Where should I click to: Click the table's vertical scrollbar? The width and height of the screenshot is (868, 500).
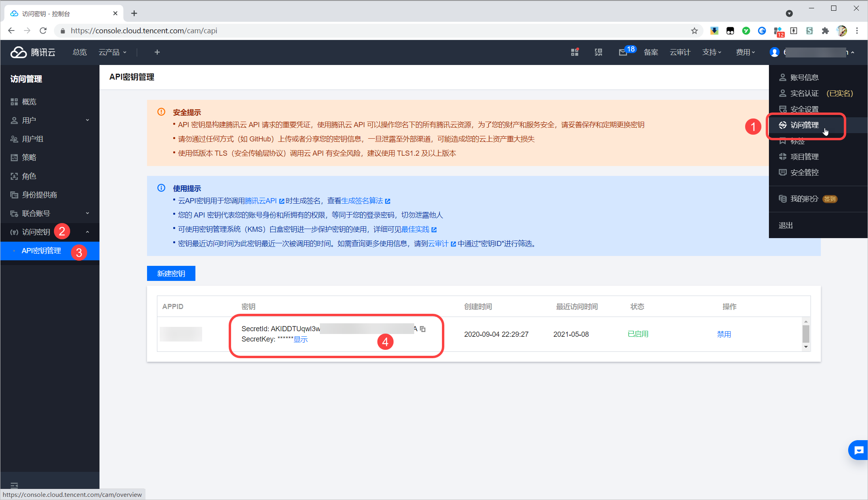(x=806, y=334)
